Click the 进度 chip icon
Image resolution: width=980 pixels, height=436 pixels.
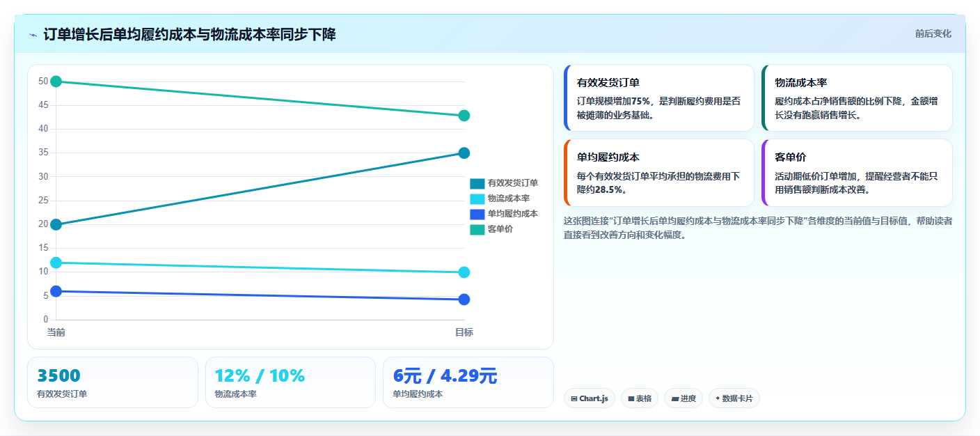pos(674,399)
